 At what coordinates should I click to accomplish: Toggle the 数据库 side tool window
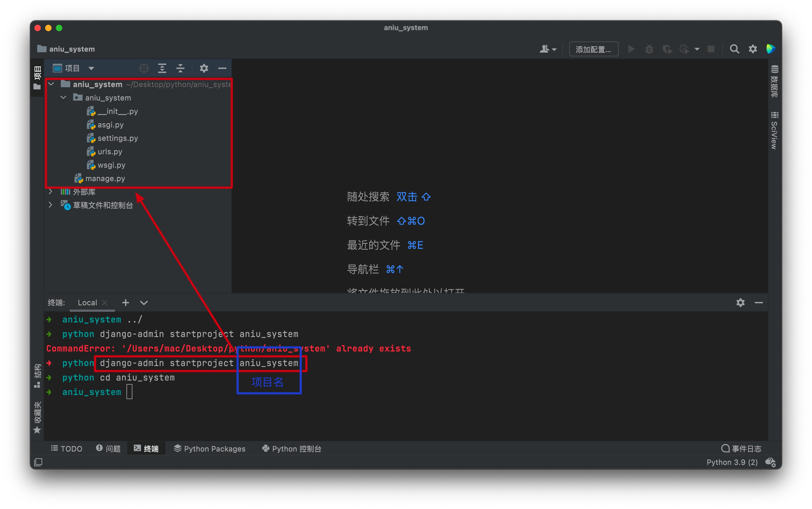pos(774,81)
